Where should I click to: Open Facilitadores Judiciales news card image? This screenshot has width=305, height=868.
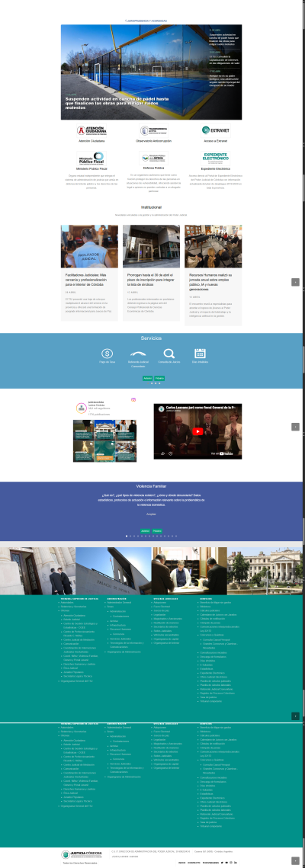coord(89,246)
